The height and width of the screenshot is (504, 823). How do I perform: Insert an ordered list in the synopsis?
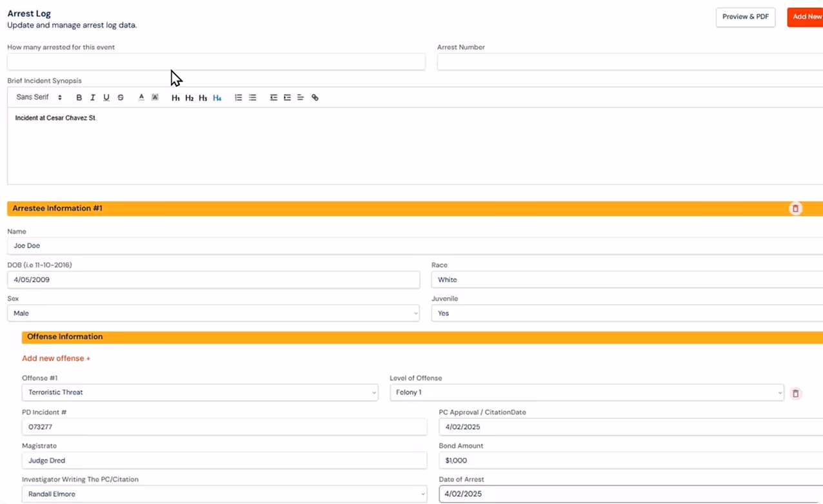pyautogui.click(x=238, y=97)
